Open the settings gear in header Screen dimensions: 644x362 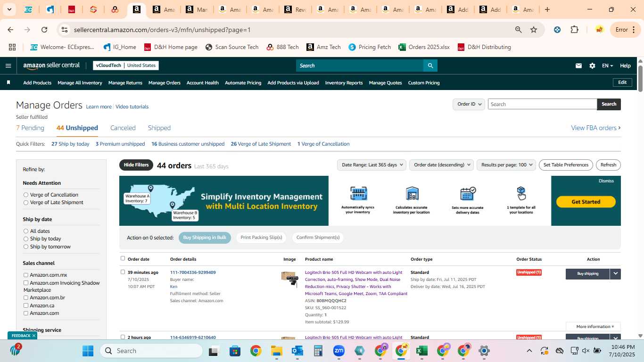592,66
